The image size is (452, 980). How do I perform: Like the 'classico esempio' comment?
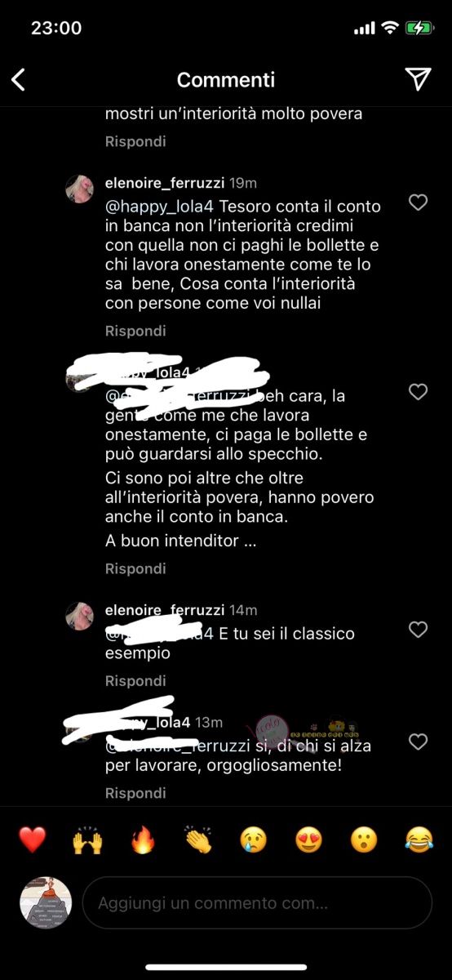pos(418,630)
